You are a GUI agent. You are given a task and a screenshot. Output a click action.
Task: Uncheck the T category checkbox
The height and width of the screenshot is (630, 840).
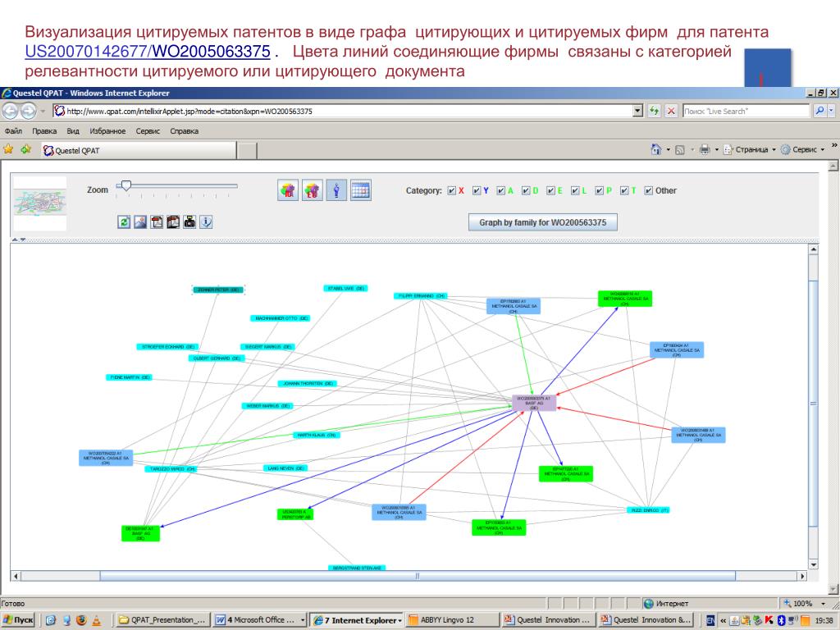(624, 190)
